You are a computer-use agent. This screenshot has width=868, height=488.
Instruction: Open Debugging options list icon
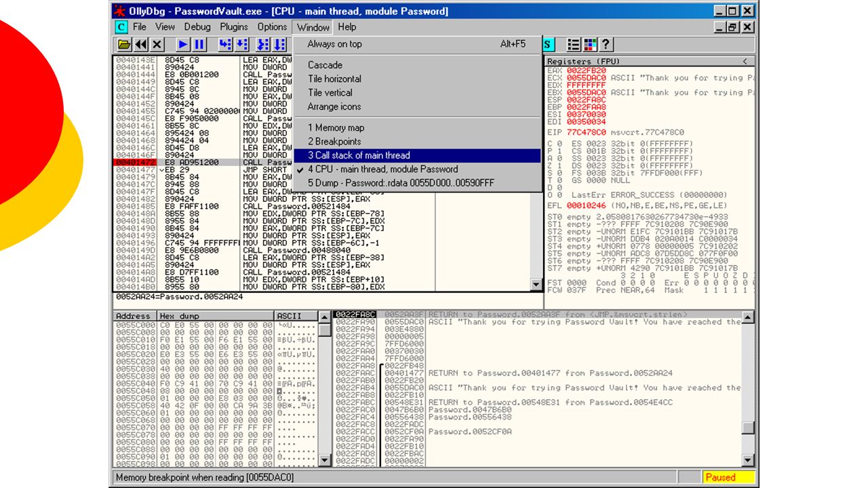[x=574, y=44]
